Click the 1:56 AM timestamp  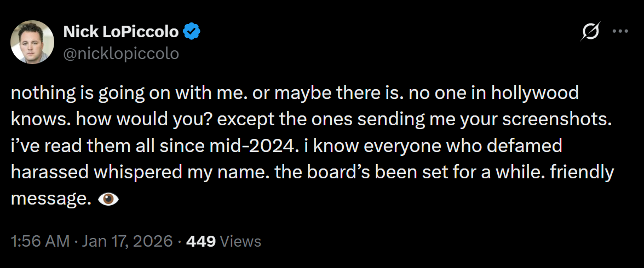click(40, 241)
